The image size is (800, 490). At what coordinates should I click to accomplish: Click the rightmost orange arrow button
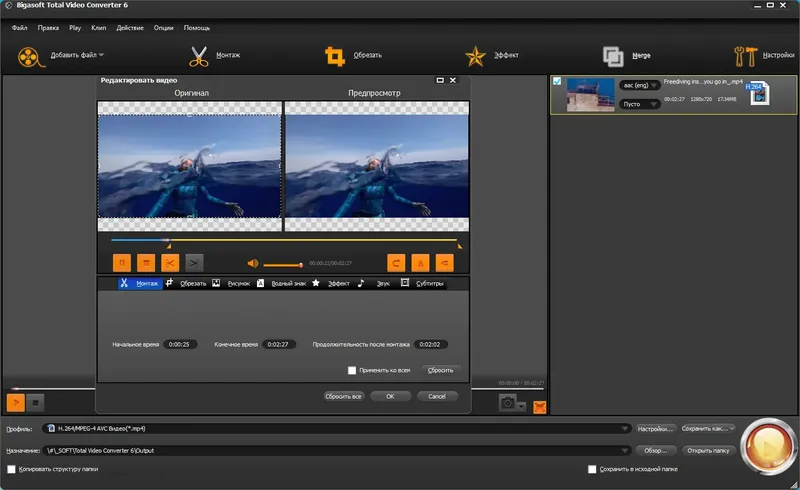[444, 263]
